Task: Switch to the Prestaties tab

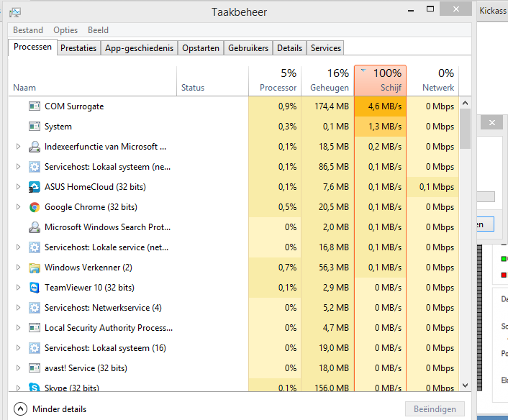Action: 78,48
